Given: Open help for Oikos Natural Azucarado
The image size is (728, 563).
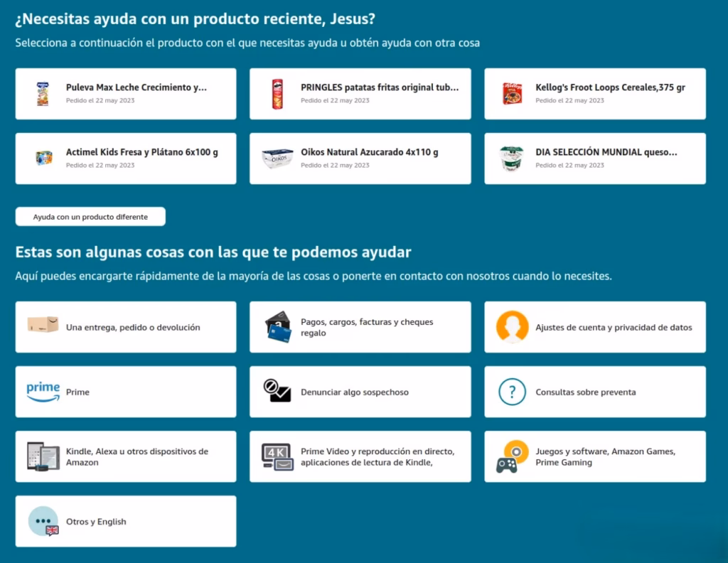Looking at the screenshot, I should [x=360, y=159].
